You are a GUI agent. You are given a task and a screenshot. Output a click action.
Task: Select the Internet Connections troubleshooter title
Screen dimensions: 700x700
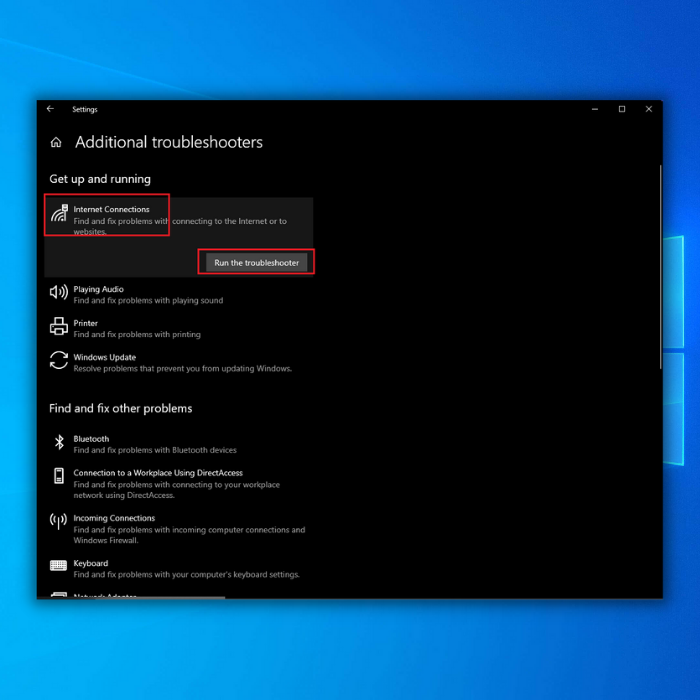111,209
